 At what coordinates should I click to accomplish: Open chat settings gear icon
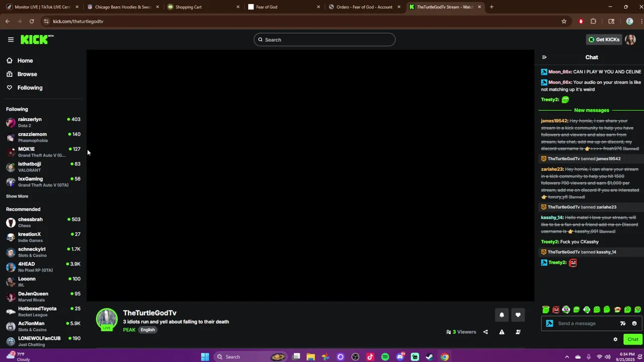click(615, 339)
